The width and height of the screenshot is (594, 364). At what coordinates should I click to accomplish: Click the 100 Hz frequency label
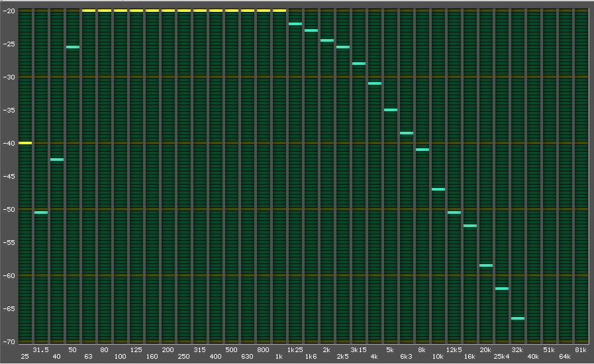pyautogui.click(x=121, y=357)
